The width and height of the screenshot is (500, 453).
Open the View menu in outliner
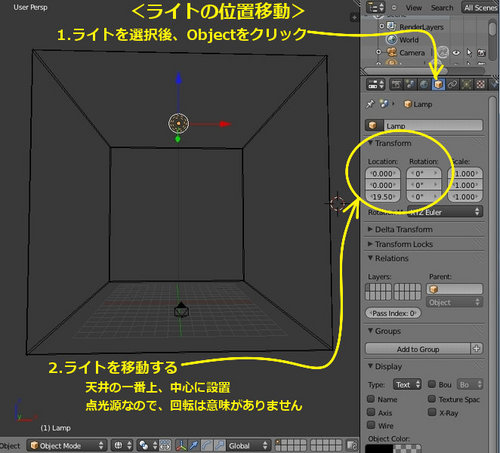pyautogui.click(x=414, y=8)
